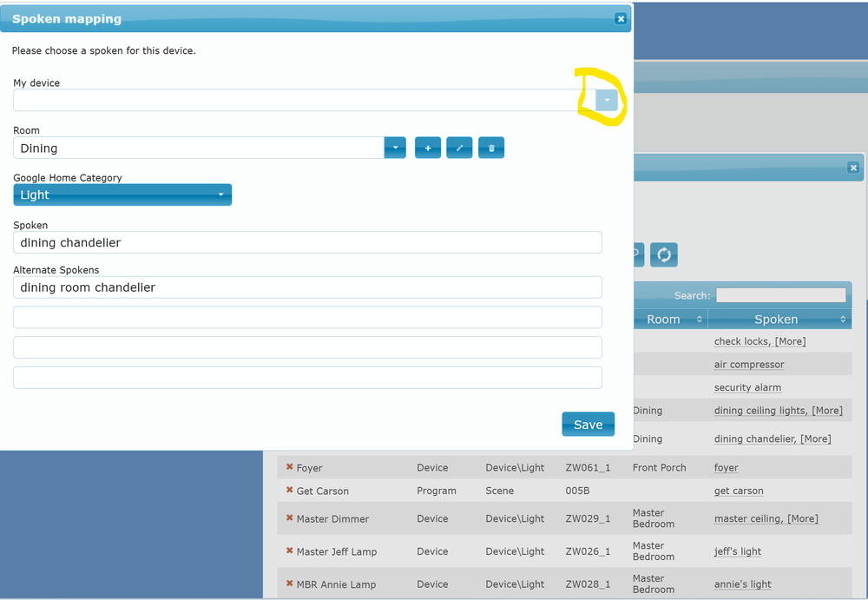Remove the Get Carson row with red X
This screenshot has width=868, height=600.
click(290, 491)
